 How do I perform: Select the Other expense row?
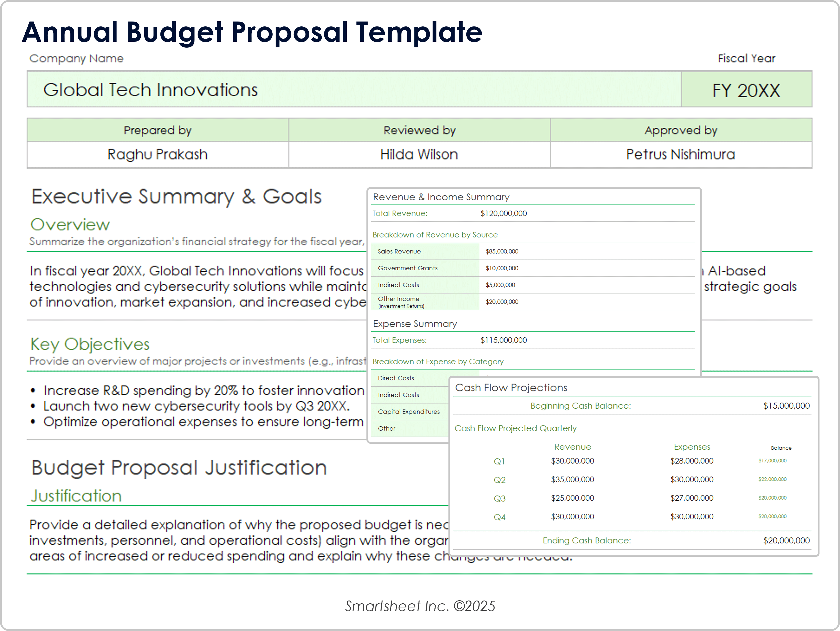[410, 428]
